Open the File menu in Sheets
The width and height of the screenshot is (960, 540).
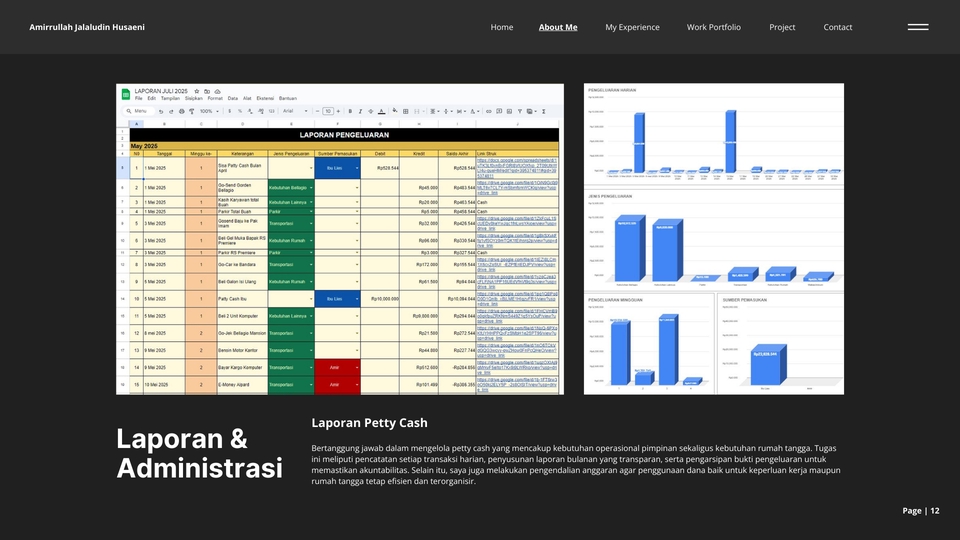coord(138,98)
